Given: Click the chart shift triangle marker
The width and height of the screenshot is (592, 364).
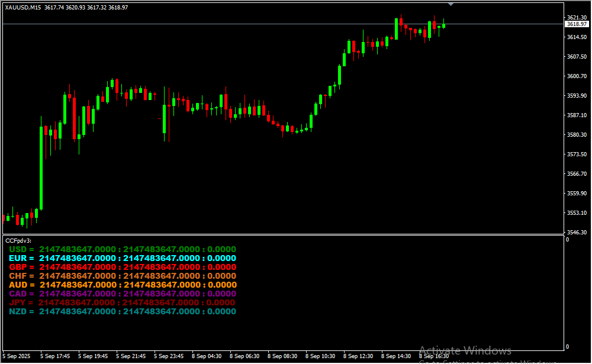Looking at the screenshot, I should coord(451,4).
